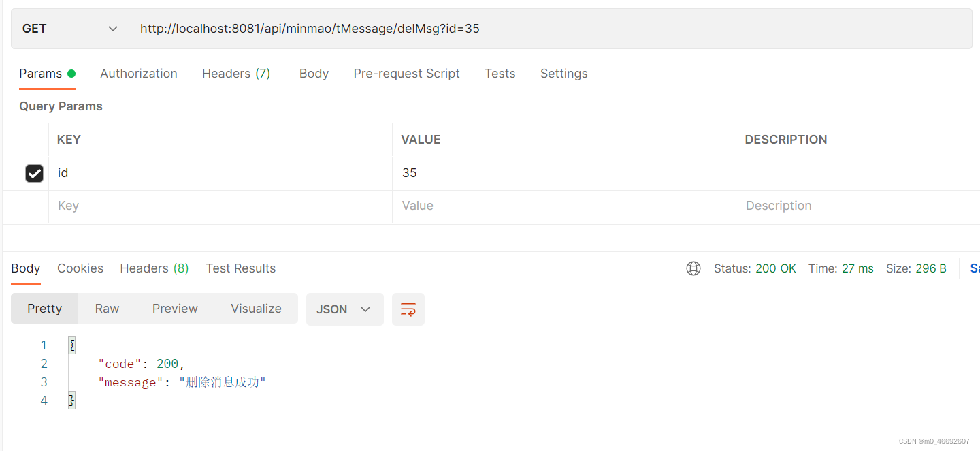Viewport: 980px width, 451px height.
Task: Click the KEY column header
Action: point(69,140)
